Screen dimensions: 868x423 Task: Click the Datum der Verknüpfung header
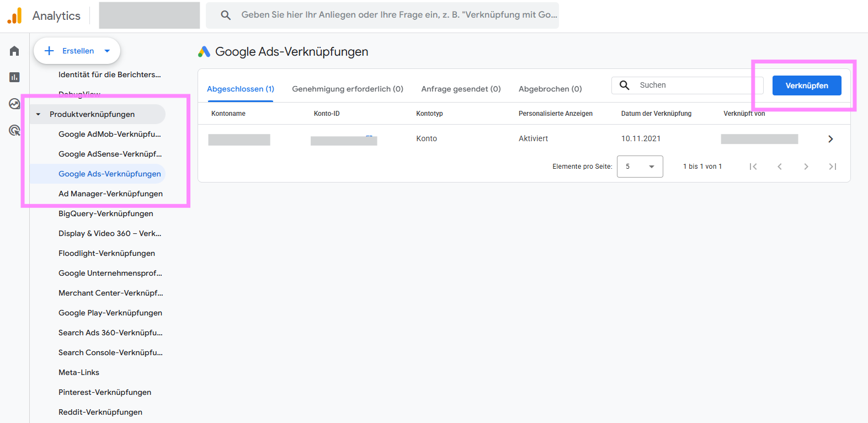point(656,114)
